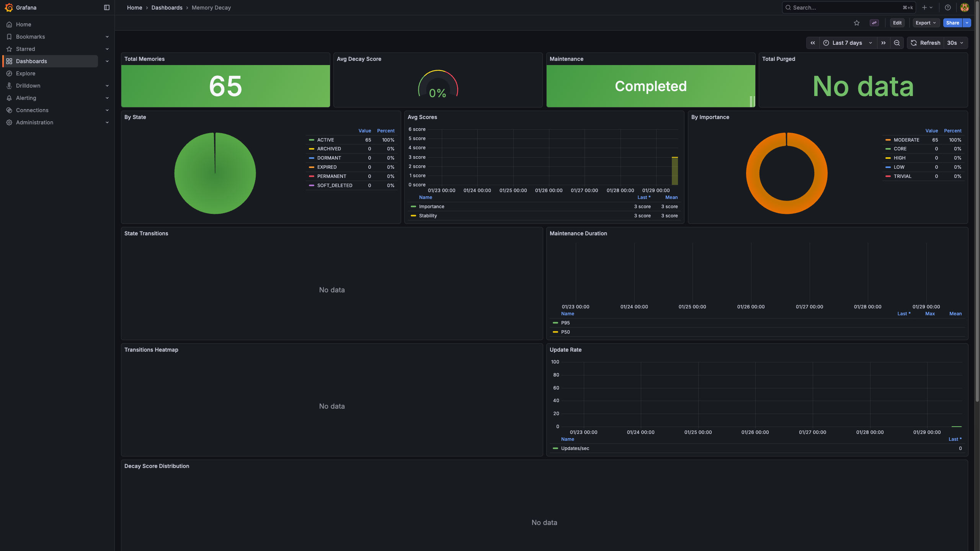Screen dimensions: 980x551
Task: Shift time range backward
Action: pyautogui.click(x=813, y=43)
